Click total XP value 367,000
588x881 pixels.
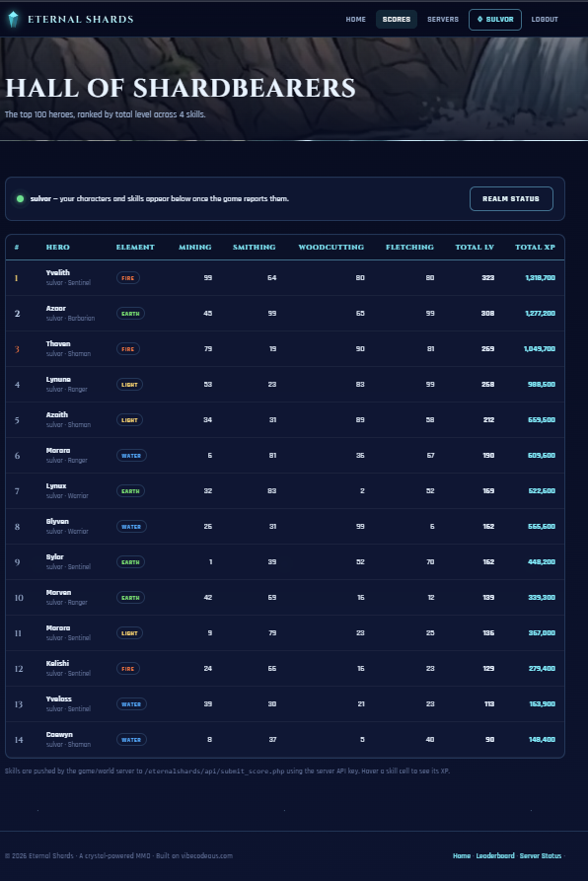pos(542,633)
